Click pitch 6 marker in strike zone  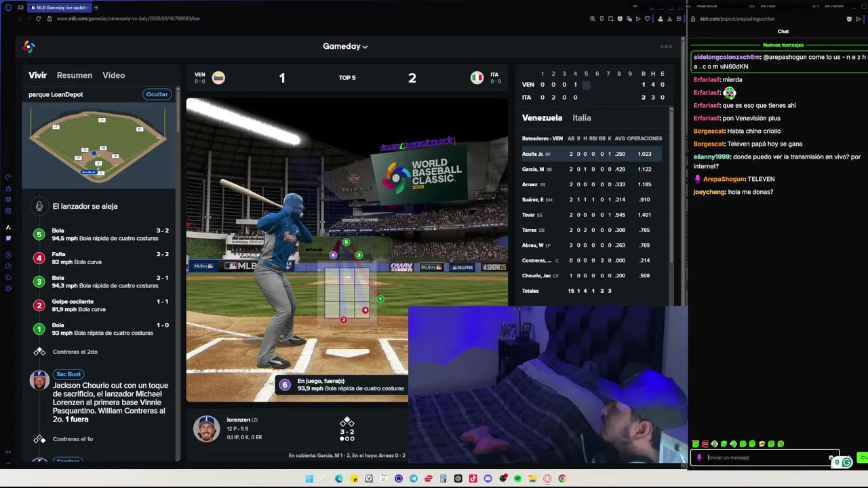(x=333, y=255)
